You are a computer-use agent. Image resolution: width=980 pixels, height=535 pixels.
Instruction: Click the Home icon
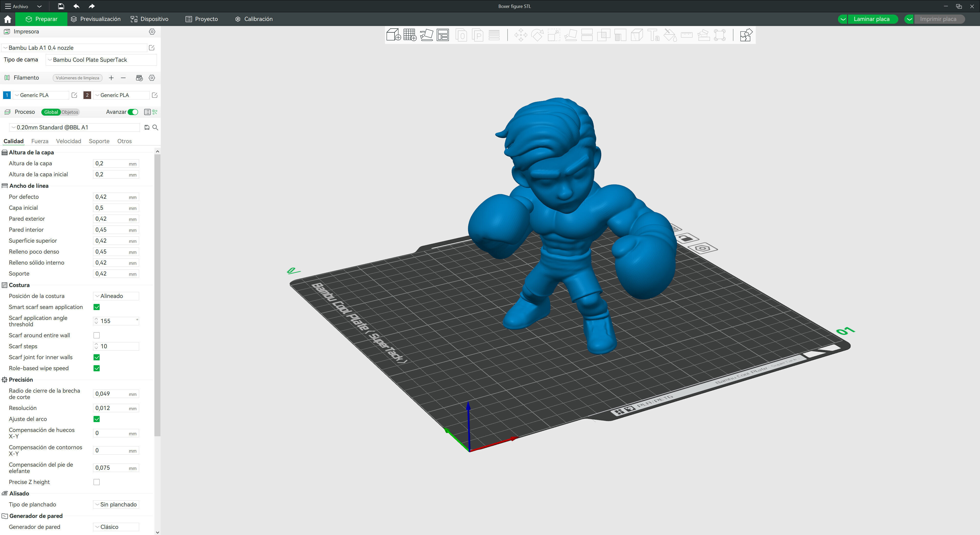(8, 19)
